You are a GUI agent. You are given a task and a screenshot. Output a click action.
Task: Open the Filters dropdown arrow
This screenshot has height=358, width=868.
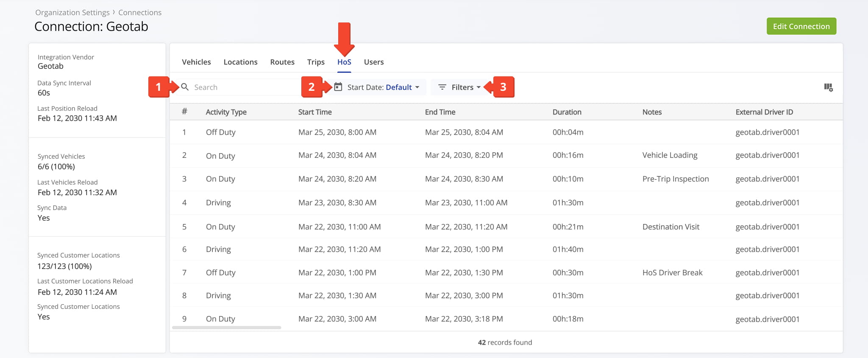(x=479, y=87)
